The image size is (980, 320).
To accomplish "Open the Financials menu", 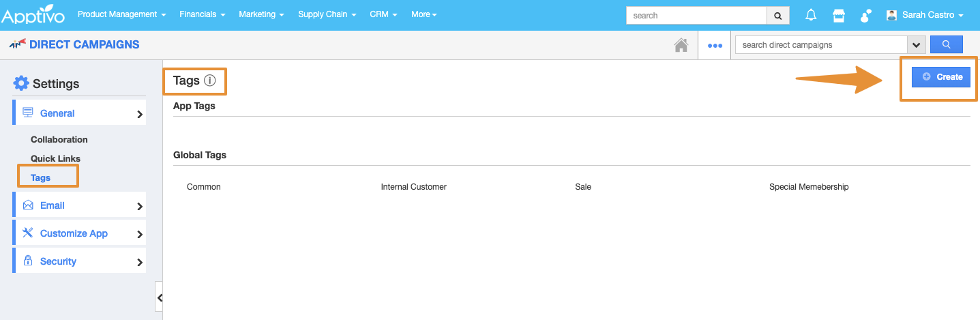I will pyautogui.click(x=202, y=14).
